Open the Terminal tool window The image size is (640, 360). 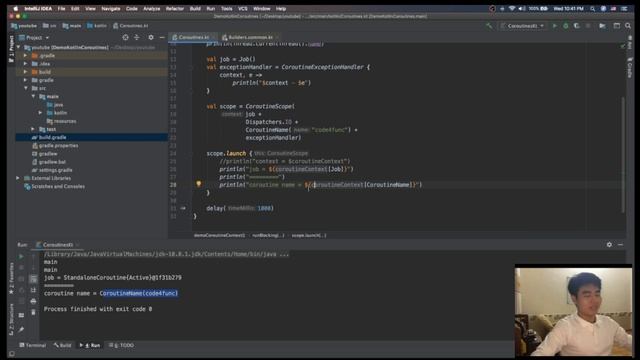click(33, 345)
